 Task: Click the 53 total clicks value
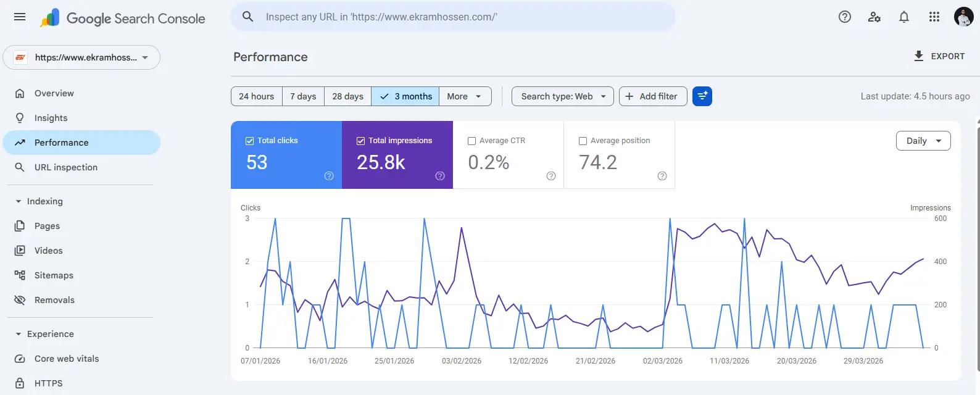257,162
